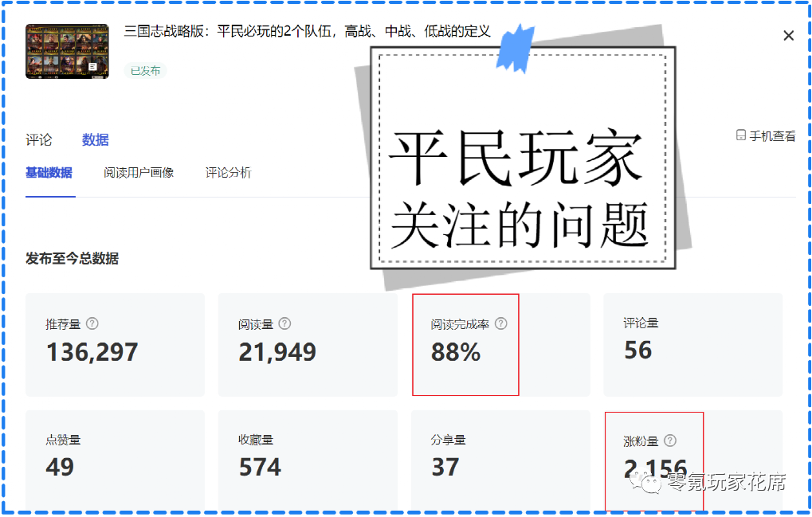Screen dimensions: 812x517
Task: Click the 发布至今总数据 heading
Action: (72, 258)
